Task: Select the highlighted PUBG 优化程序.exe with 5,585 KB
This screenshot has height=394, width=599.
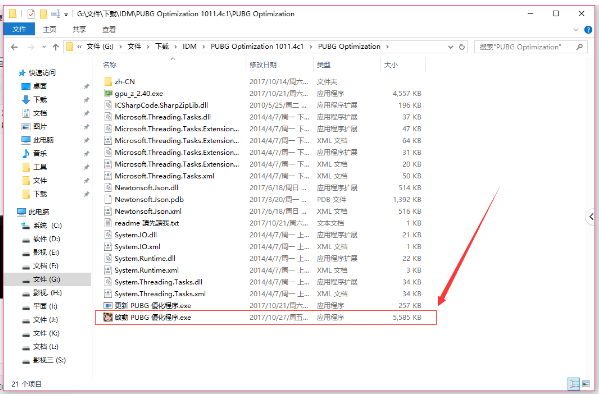Action: [x=266, y=318]
